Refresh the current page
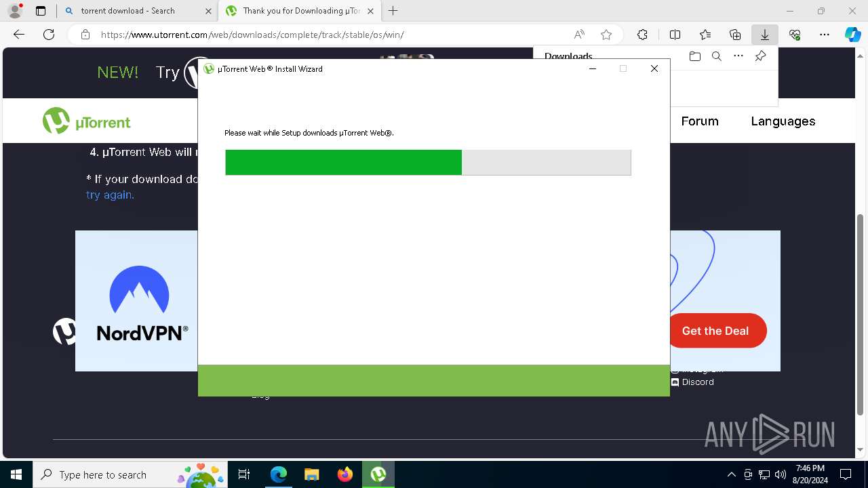The height and width of the screenshot is (488, 868). (x=49, y=35)
